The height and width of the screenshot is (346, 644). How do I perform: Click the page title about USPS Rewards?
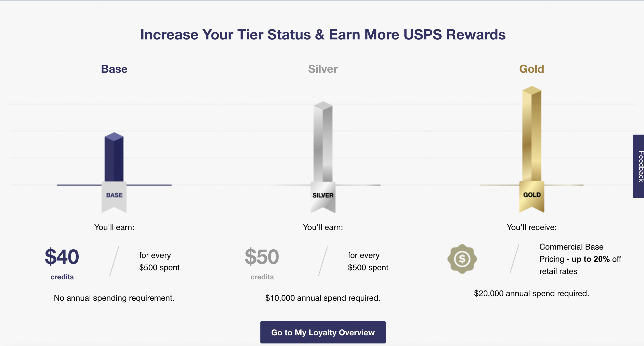[x=323, y=35]
